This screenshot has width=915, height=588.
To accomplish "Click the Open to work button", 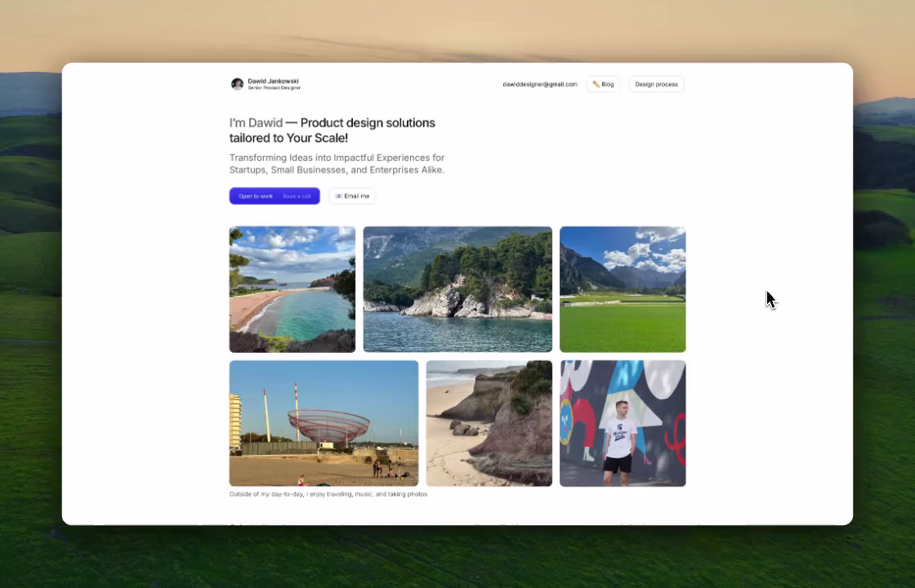I will coord(255,196).
